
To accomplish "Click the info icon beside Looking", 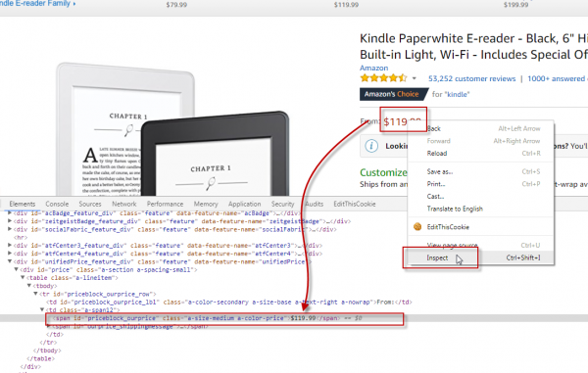I will click(x=371, y=146).
